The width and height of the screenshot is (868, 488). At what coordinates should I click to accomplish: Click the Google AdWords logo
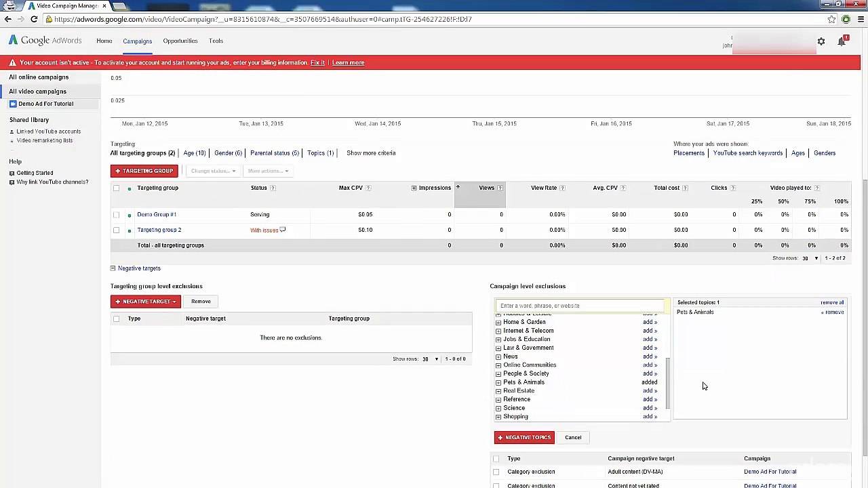tap(45, 41)
